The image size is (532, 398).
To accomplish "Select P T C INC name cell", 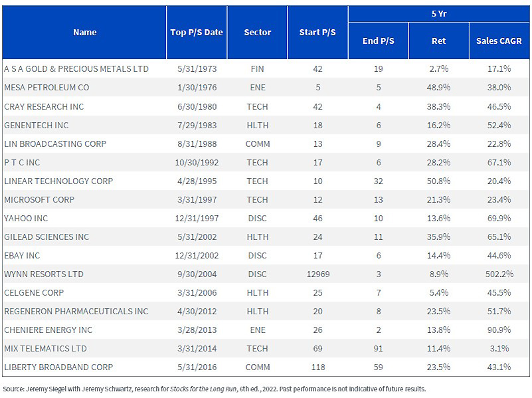I will coord(22,163).
